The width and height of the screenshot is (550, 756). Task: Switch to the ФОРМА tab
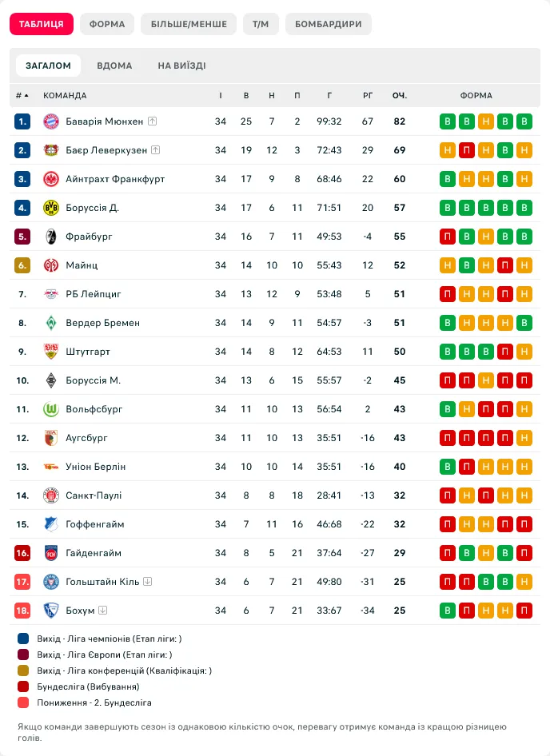pos(107,24)
